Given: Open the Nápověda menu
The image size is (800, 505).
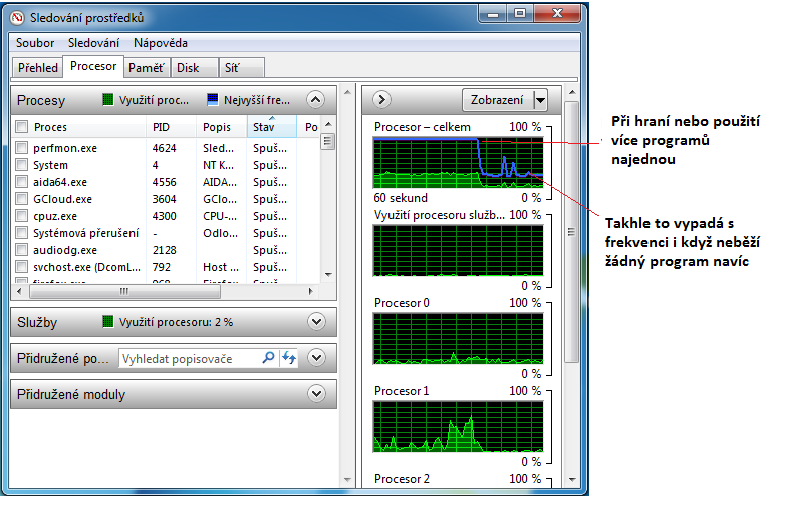Looking at the screenshot, I should [x=161, y=43].
